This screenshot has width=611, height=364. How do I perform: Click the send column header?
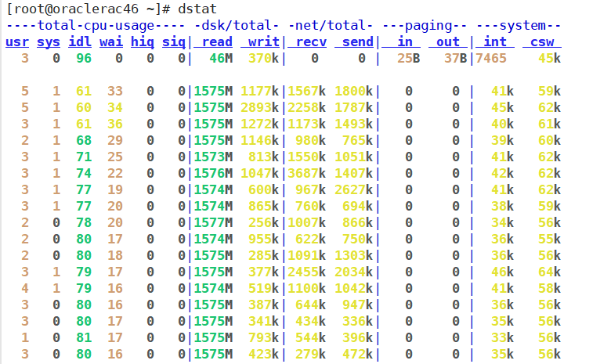(x=354, y=41)
